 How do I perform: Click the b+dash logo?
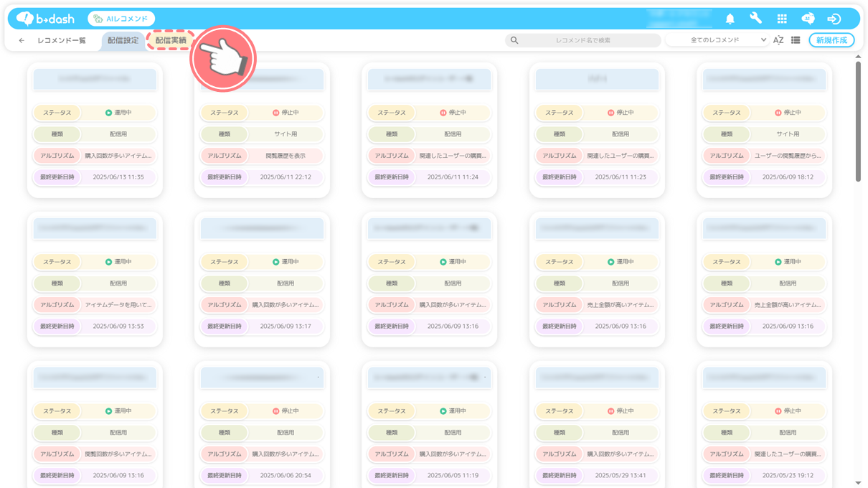click(45, 19)
